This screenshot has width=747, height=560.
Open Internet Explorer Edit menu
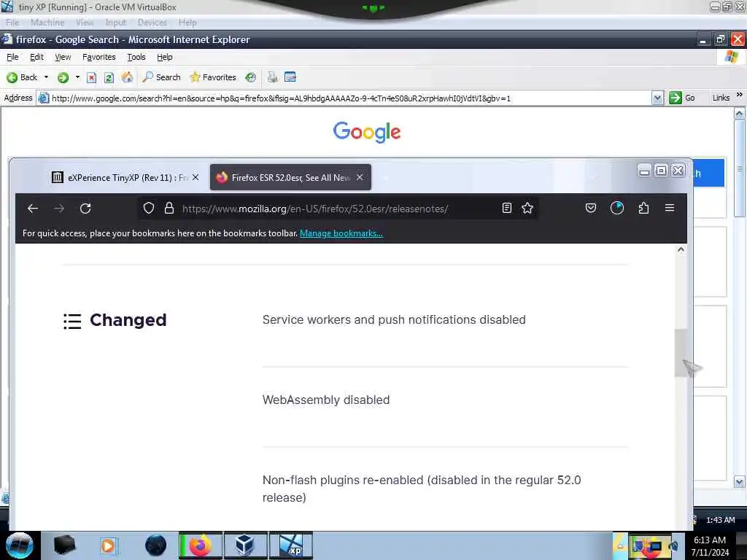click(x=36, y=57)
